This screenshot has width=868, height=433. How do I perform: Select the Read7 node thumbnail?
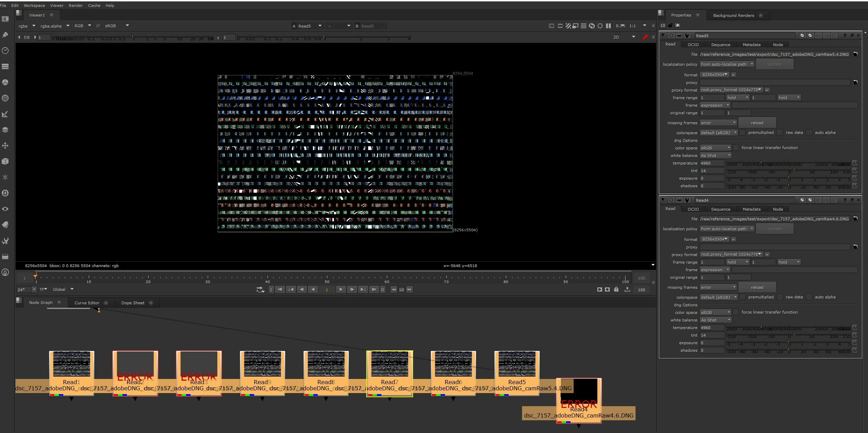(x=389, y=364)
